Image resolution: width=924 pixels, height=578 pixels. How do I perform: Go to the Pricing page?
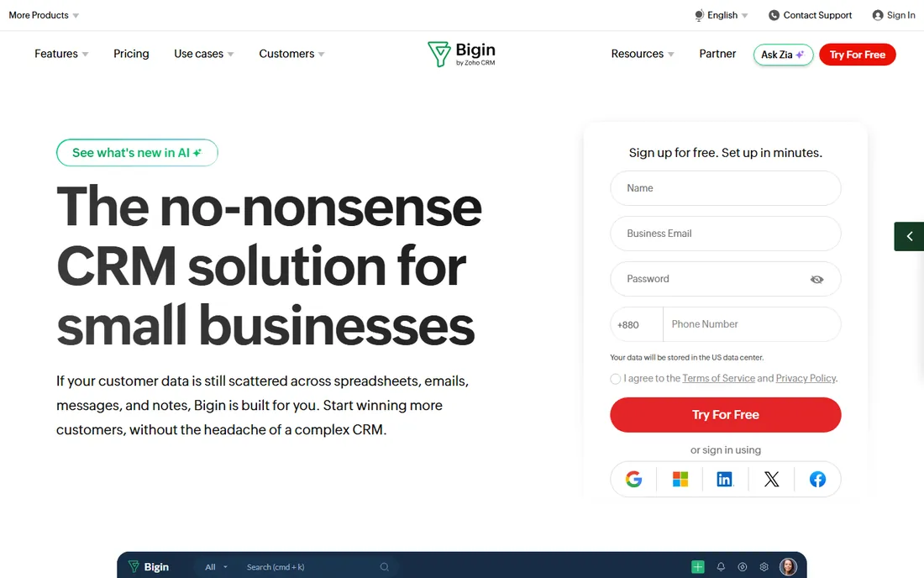131,54
